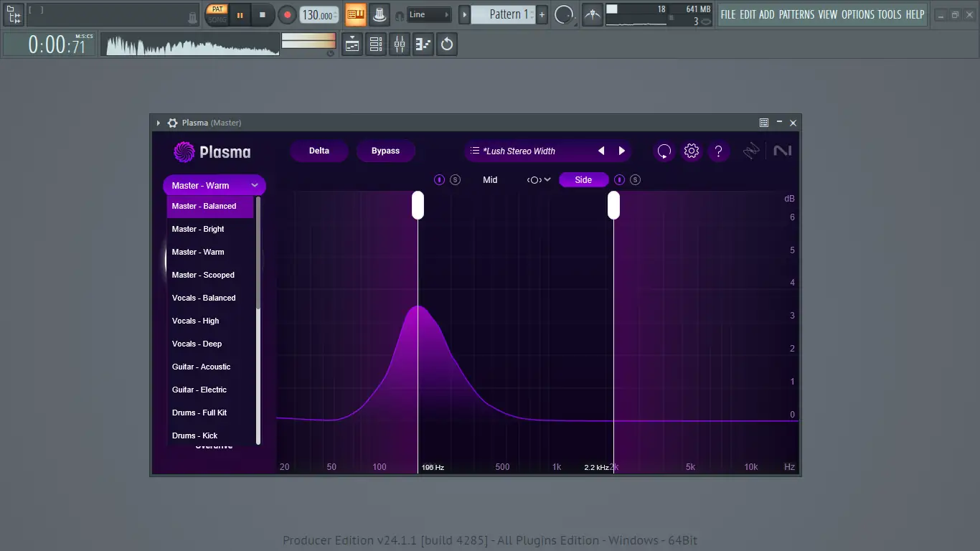980x551 pixels.
Task: Open the FL Studio playlist view
Action: pos(352,44)
